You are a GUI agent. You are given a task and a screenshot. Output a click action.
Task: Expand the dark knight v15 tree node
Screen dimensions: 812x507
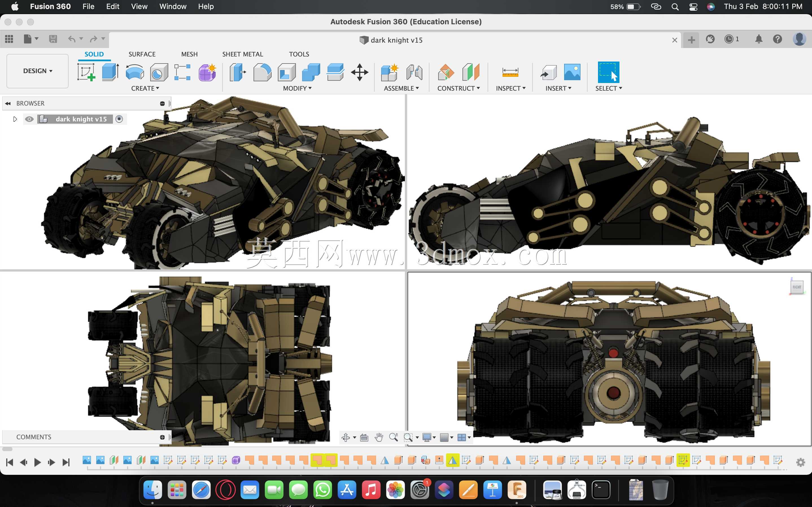tap(15, 119)
